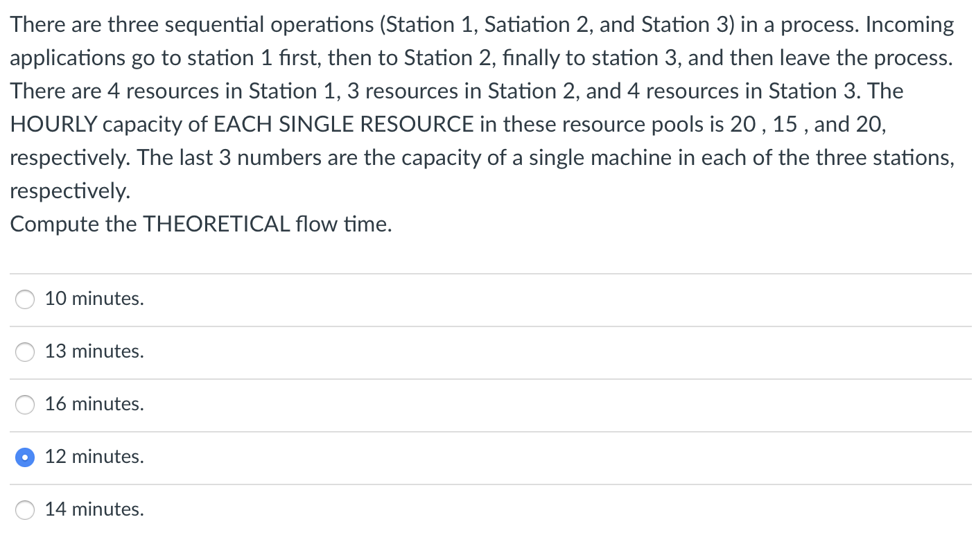976x560 pixels.
Task: Click the "12 minutes." answer label text
Action: click(94, 457)
